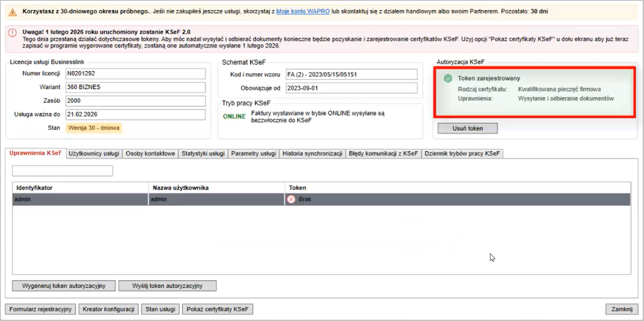The image size is (644, 321).
Task: Click the Numer licencji input field
Action: point(135,74)
